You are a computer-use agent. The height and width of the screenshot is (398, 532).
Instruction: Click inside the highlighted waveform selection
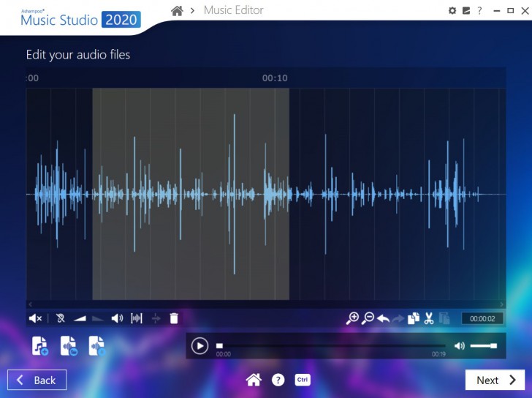pos(191,194)
